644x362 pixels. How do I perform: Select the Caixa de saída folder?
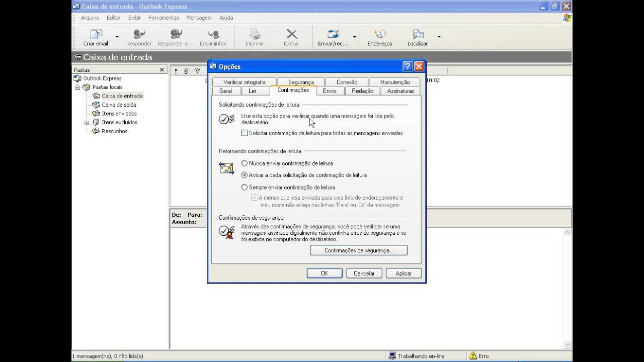click(x=119, y=105)
